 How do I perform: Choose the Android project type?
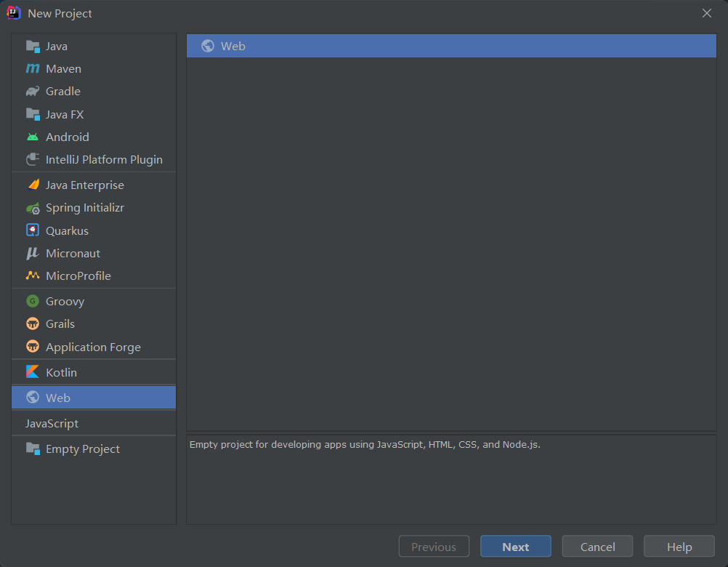94,137
